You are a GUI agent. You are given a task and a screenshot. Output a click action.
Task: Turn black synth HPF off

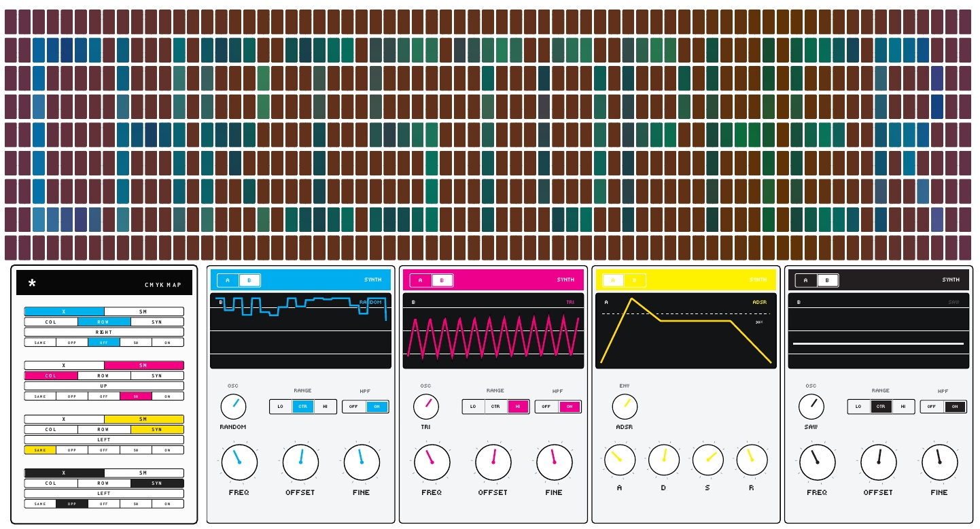[932, 407]
